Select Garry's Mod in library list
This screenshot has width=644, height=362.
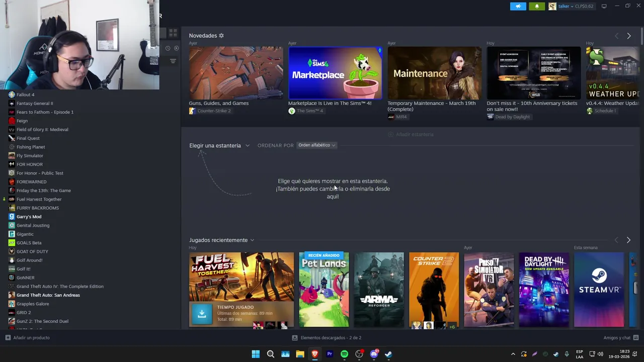click(29, 217)
